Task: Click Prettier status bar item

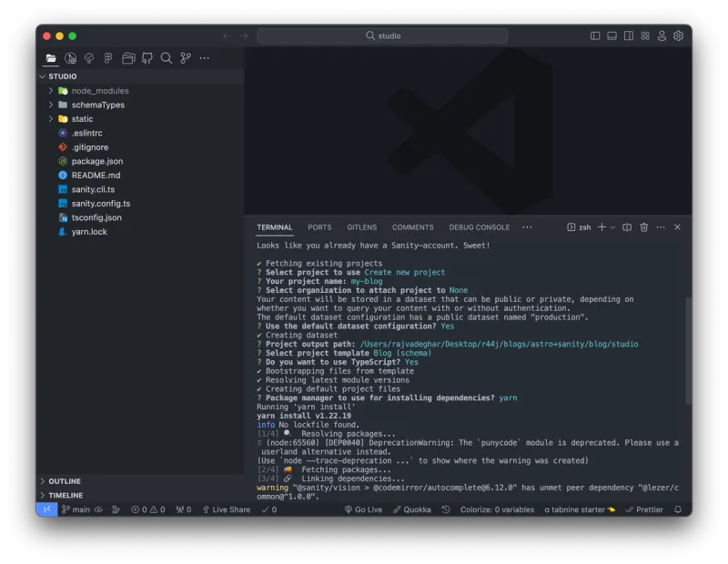Action: [x=644, y=509]
